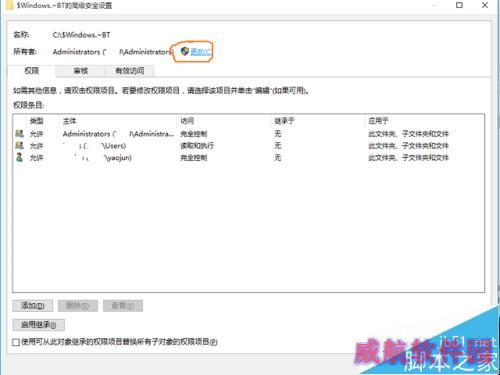Viewport: 500px width, 375px height.
Task: Click the 更改 owner change link
Action: (x=200, y=52)
